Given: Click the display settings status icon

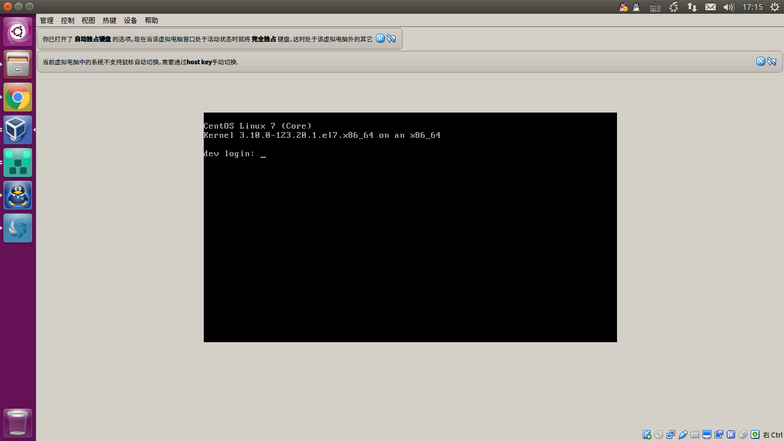Looking at the screenshot, I should click(706, 434).
